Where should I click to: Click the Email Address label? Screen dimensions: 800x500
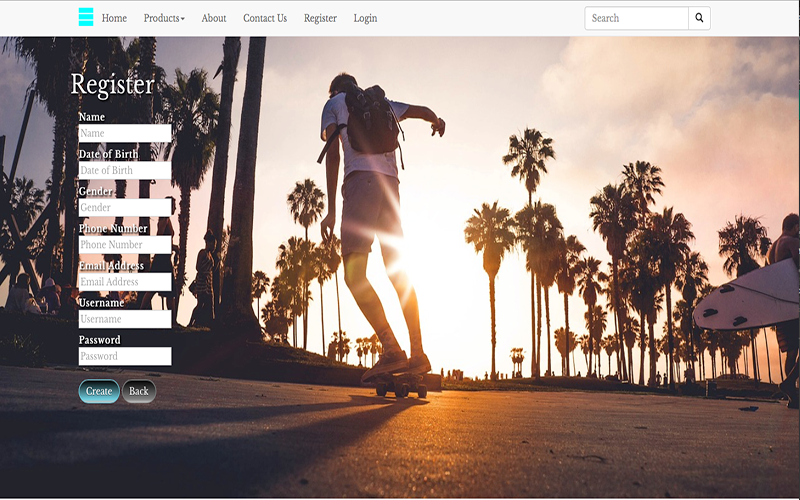pyautogui.click(x=111, y=266)
